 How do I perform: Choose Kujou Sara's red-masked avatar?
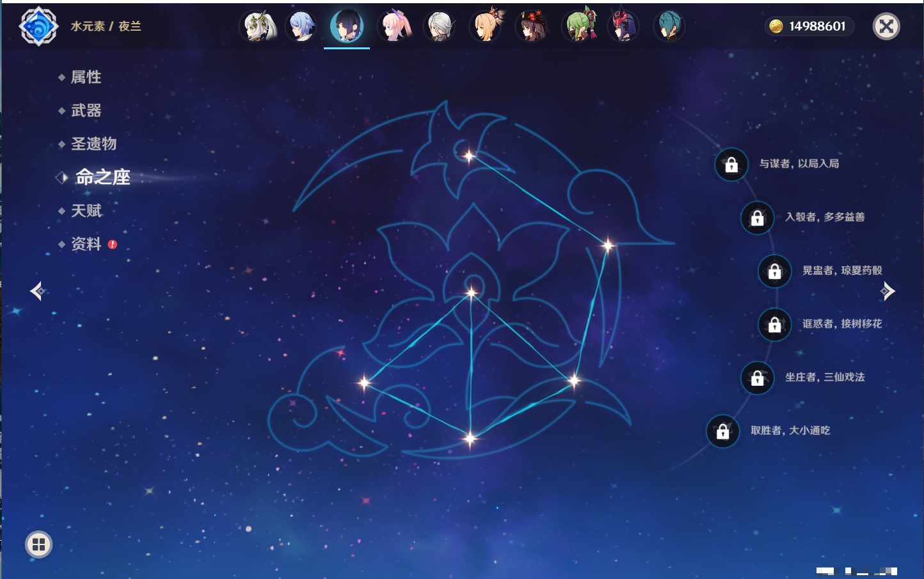pos(623,26)
